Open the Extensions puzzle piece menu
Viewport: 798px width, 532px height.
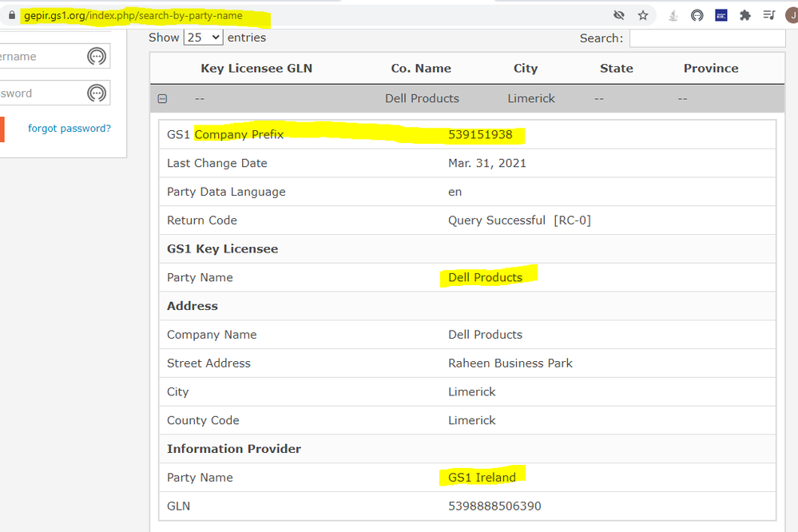coord(745,16)
